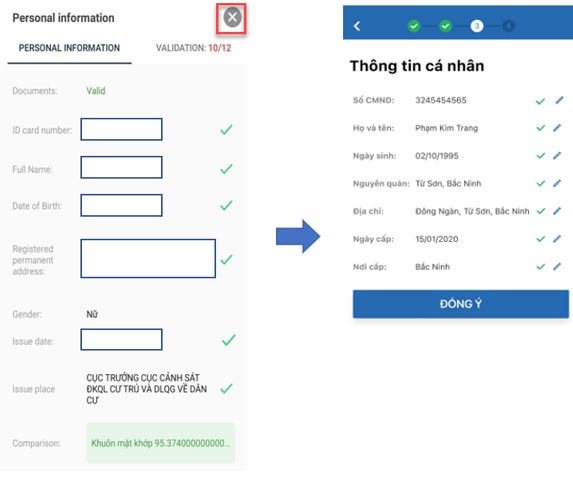
Task: Edit the Nơi cấp pencil icon
Action: [557, 267]
